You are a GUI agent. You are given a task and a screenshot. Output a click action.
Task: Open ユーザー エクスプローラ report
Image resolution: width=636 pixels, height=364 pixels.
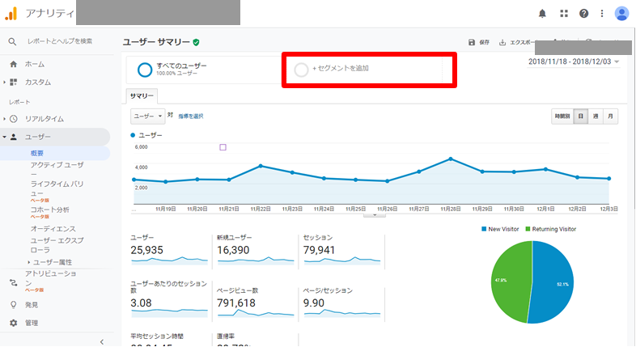57,245
